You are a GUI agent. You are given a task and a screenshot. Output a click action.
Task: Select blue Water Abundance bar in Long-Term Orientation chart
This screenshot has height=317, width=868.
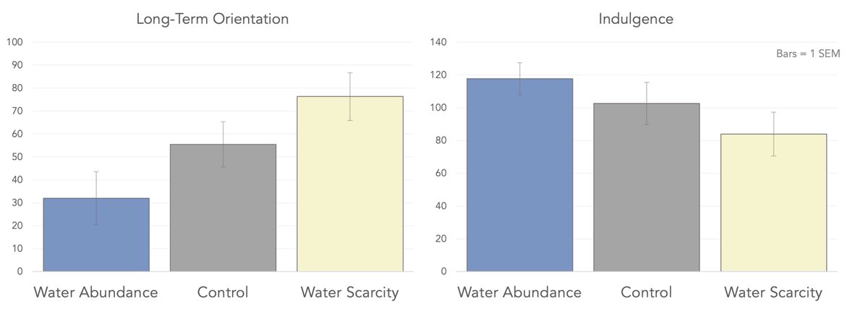[96, 239]
